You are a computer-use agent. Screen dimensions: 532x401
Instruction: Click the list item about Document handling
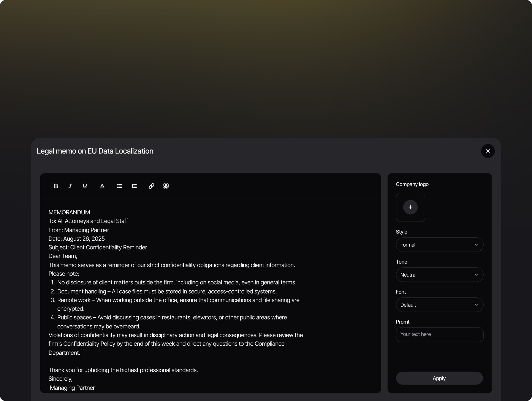click(x=167, y=291)
